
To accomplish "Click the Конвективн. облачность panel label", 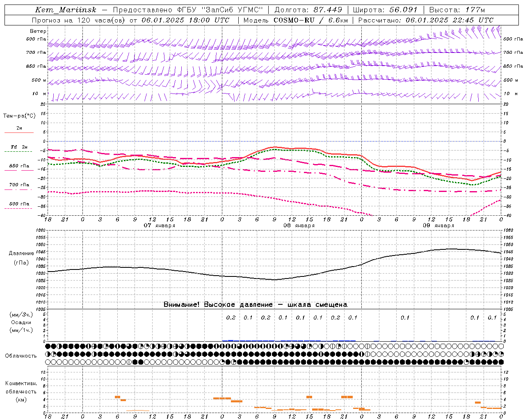I will tap(21, 388).
